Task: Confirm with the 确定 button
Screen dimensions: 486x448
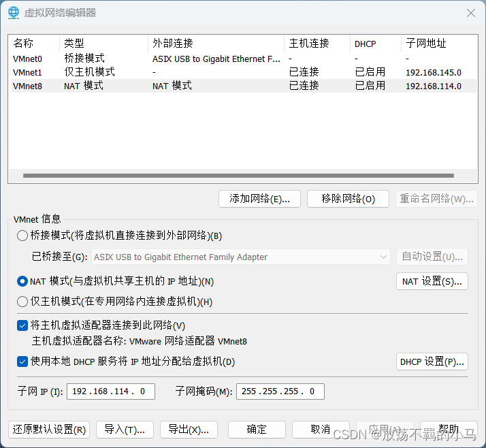Action: pyautogui.click(x=257, y=430)
